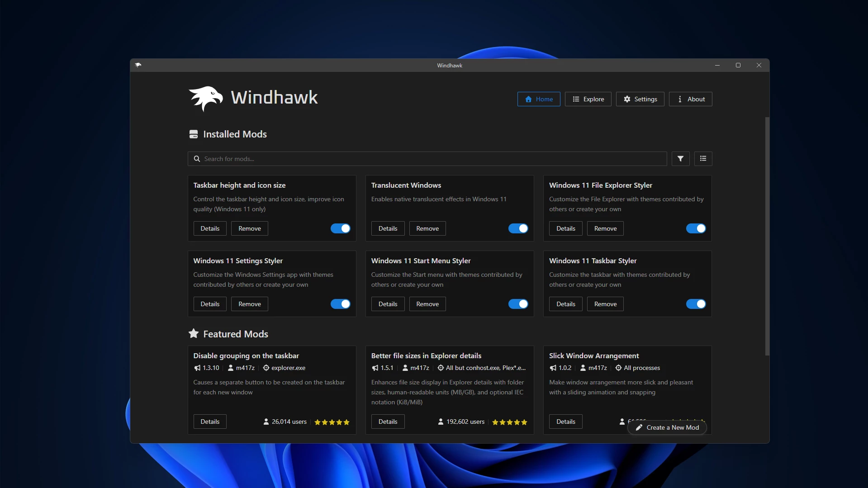Viewport: 868px width, 488px height.
Task: Open the filter mods funnel icon
Action: coord(680,159)
